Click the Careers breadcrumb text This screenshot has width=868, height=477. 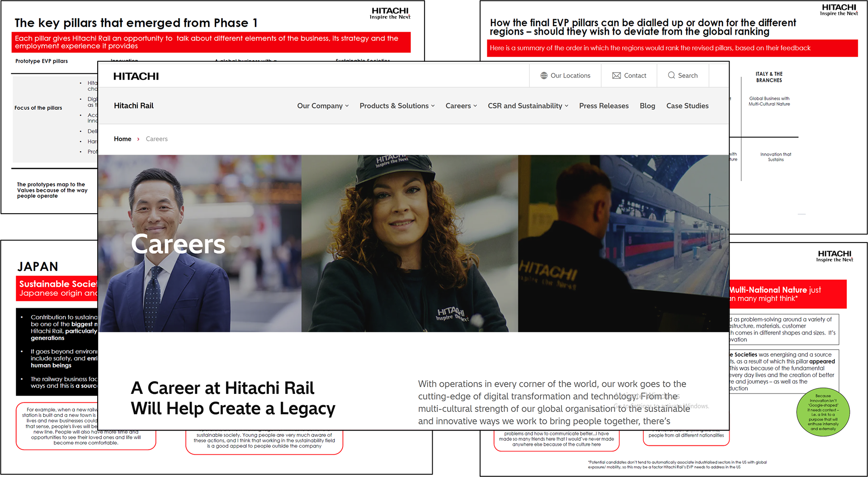[x=156, y=139]
